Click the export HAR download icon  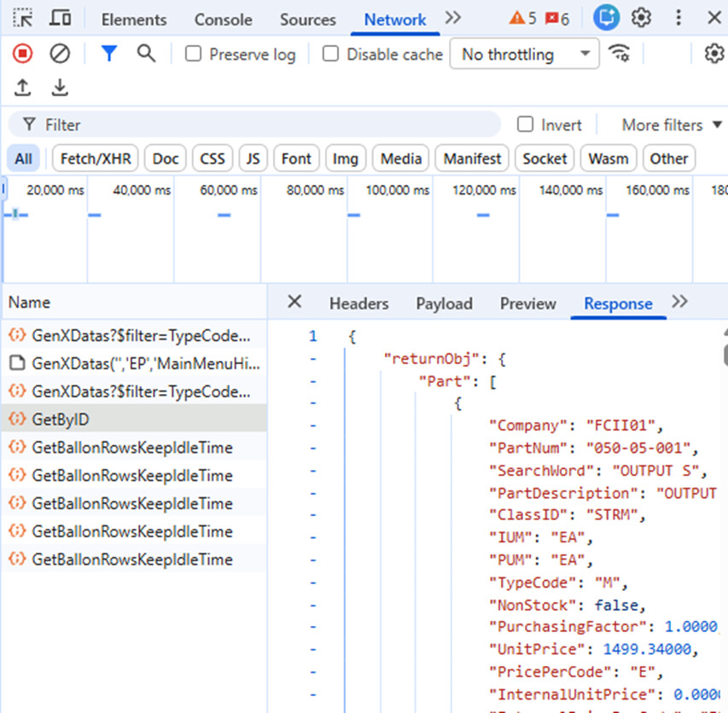(x=59, y=87)
